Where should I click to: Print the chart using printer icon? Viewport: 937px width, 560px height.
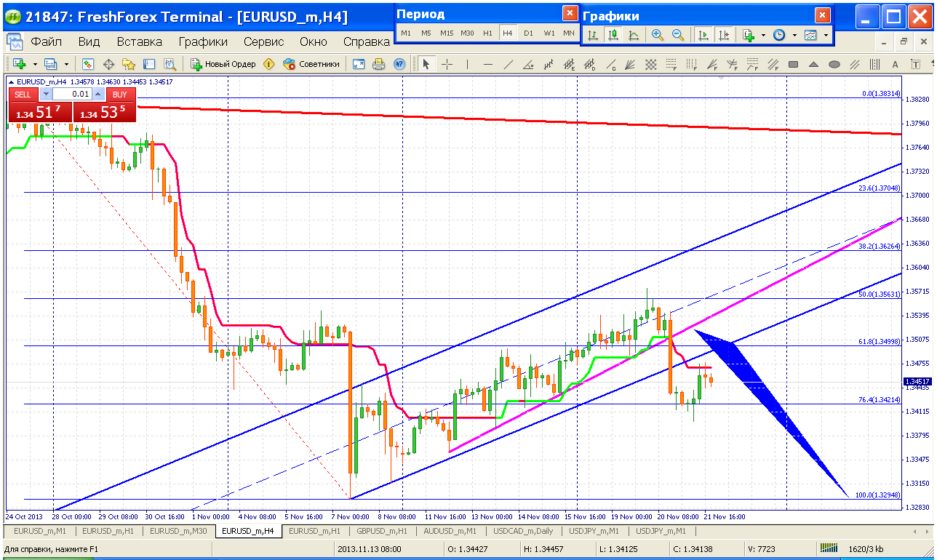(x=378, y=64)
